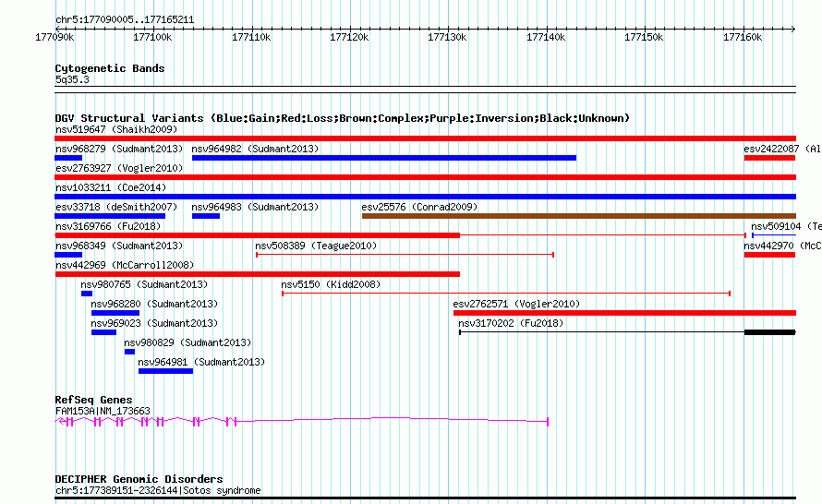Viewport: 822px width, 504px height.
Task: Click the 177120k ruler position
Action: click(x=349, y=37)
